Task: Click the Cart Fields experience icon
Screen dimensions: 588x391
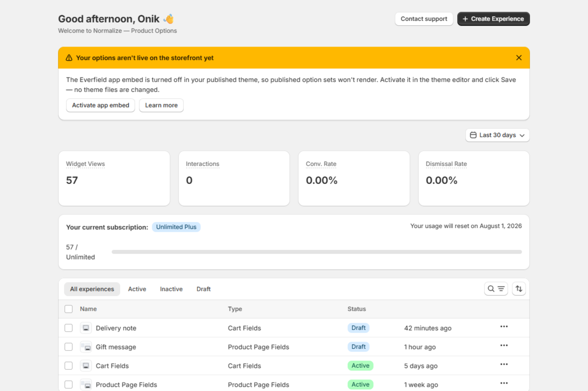Action: click(x=86, y=366)
